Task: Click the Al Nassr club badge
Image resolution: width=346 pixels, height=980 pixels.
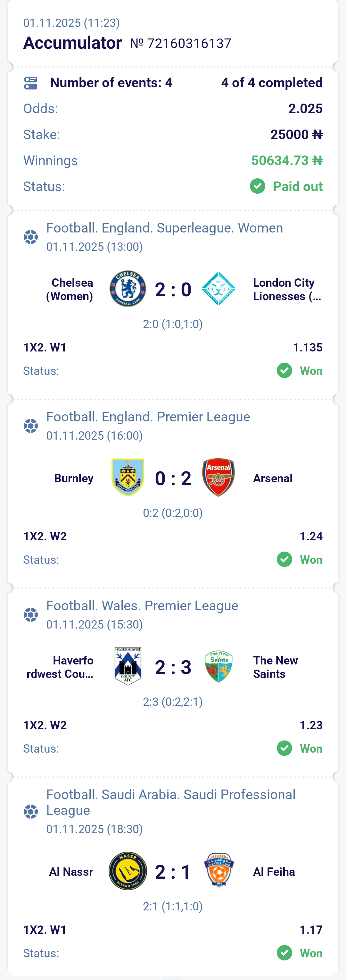Action: (128, 871)
